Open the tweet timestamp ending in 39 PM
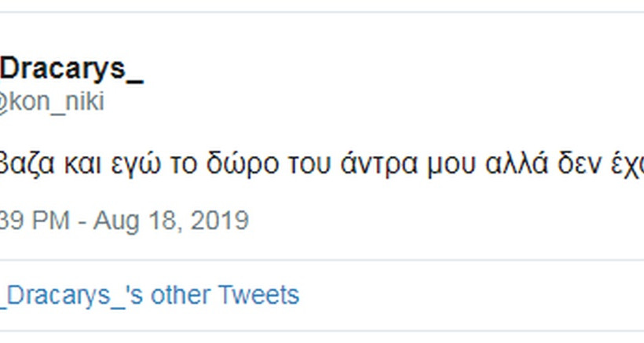This screenshot has width=644, height=343. 31,220
